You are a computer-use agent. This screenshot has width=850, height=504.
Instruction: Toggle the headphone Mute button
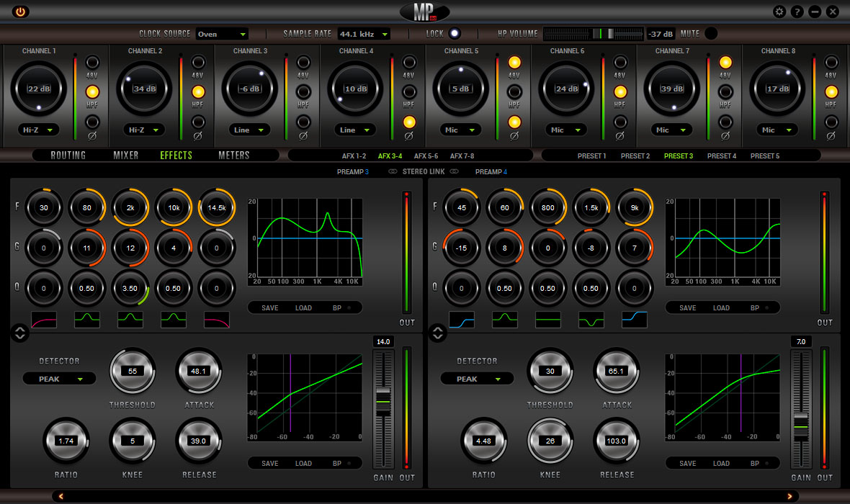(x=711, y=34)
